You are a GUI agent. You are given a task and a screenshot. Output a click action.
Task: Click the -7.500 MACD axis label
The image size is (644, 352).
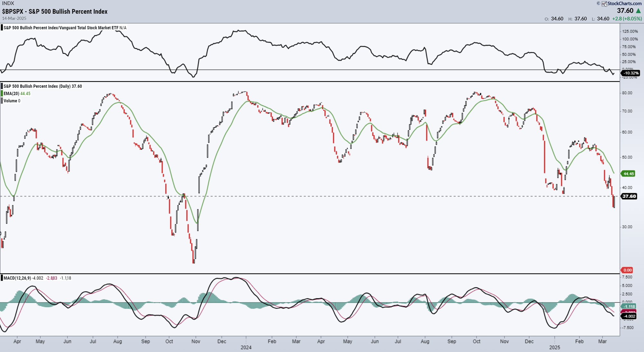[x=627, y=328]
